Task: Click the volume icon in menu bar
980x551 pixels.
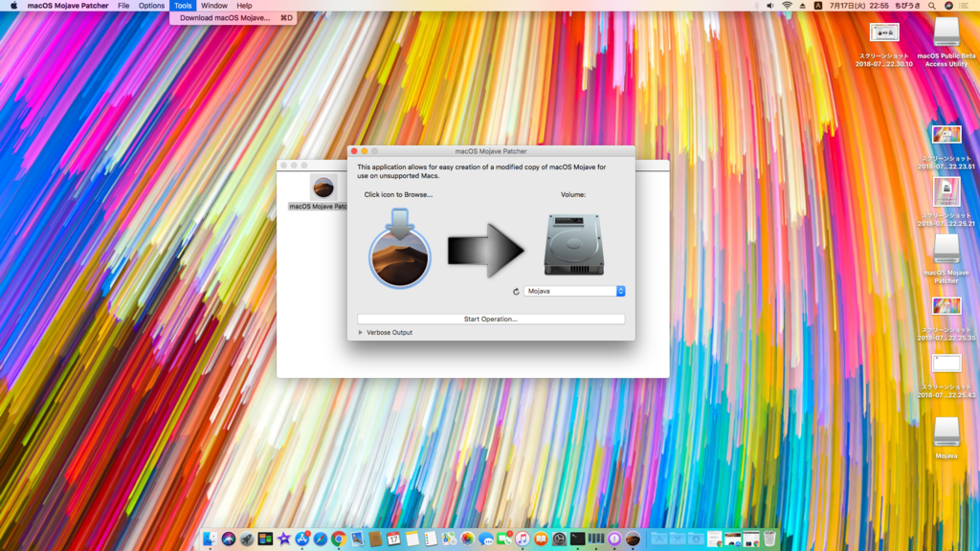Action: 770,6
